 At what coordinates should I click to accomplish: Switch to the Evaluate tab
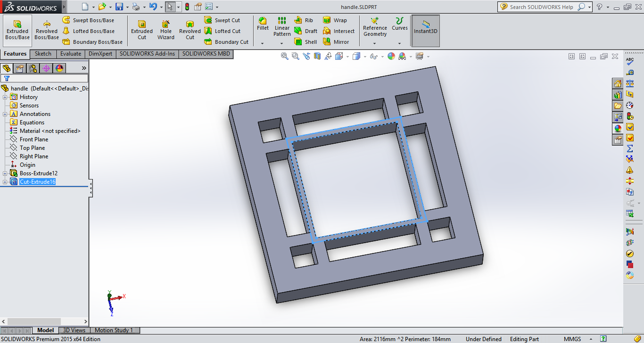pos(71,54)
